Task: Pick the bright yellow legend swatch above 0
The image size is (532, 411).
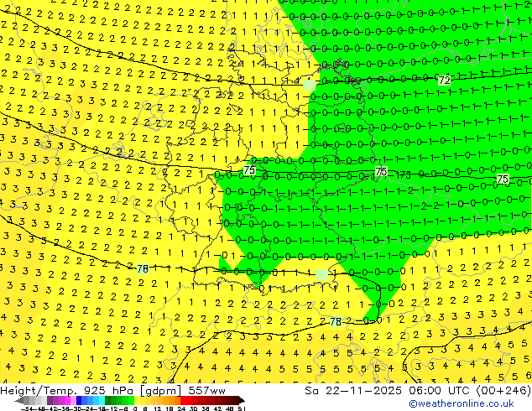Action: pos(137,400)
